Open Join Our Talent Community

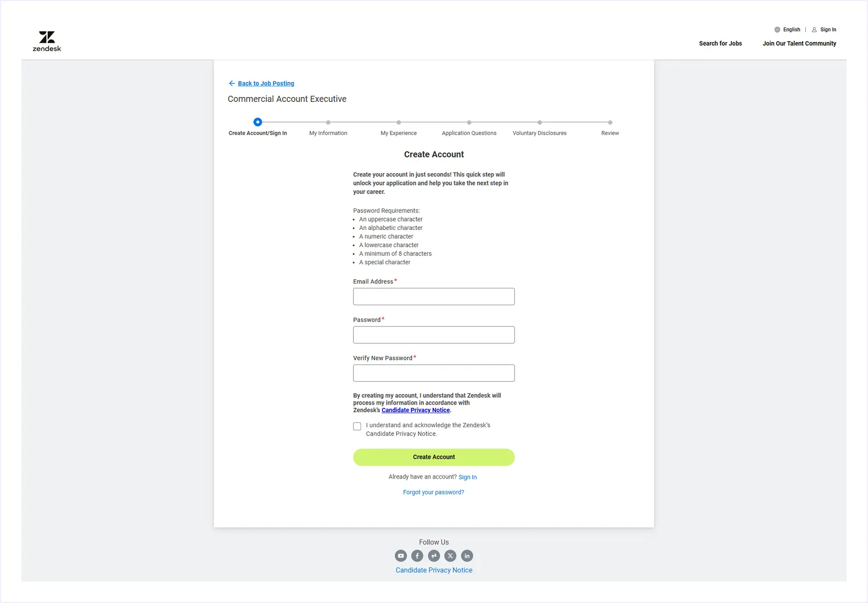click(799, 43)
